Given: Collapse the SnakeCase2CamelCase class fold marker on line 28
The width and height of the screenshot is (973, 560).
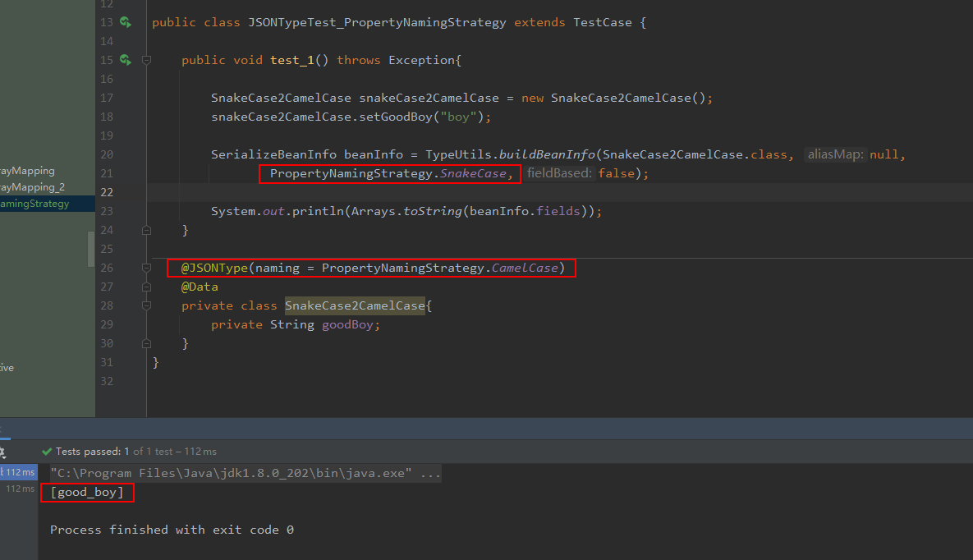Looking at the screenshot, I should pyautogui.click(x=146, y=305).
